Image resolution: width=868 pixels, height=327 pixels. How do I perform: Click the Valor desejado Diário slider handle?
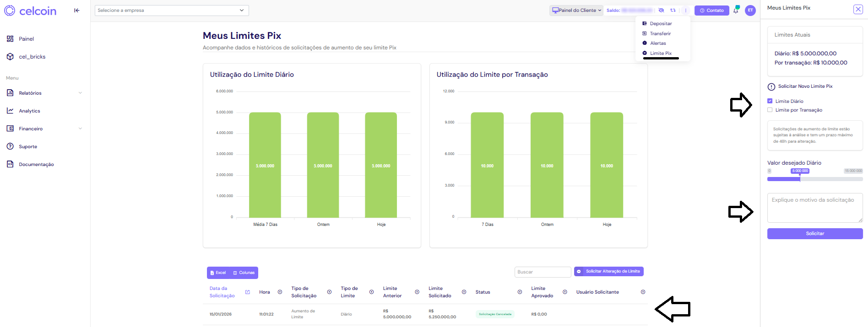800,179
